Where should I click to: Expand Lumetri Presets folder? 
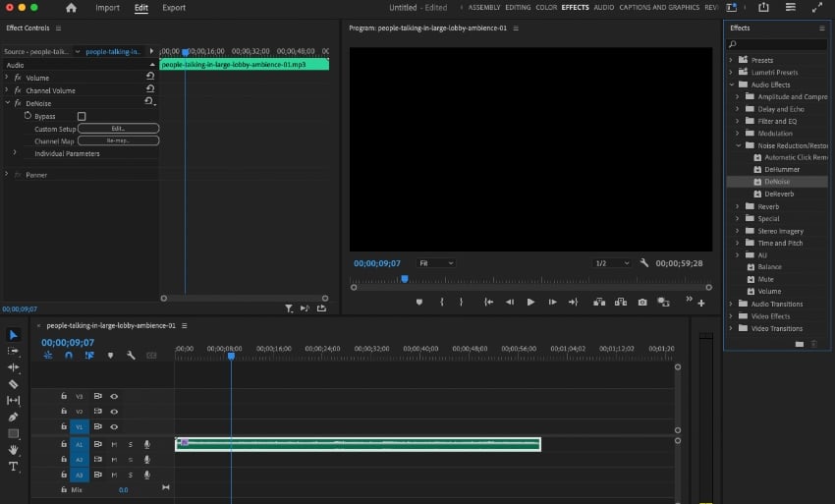(x=731, y=73)
